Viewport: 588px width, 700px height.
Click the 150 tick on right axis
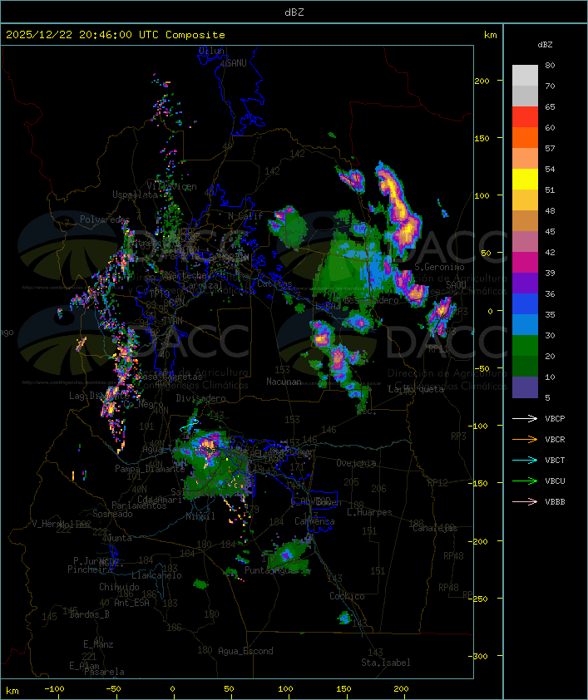pyautogui.click(x=482, y=138)
